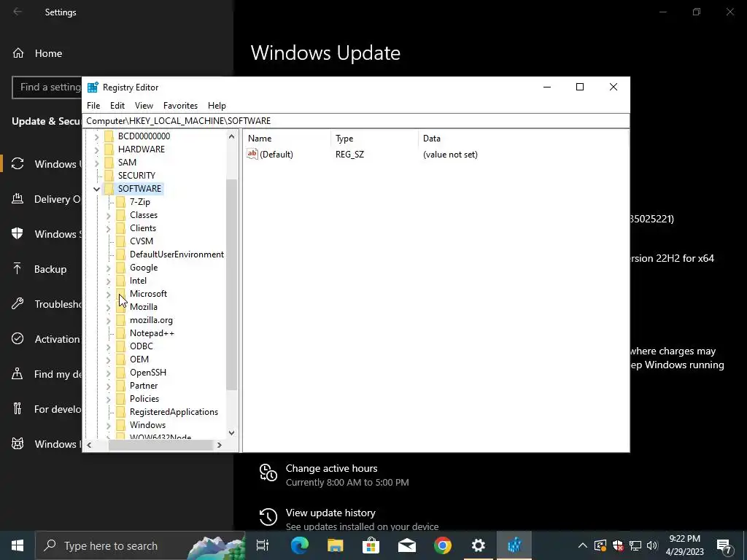The width and height of the screenshot is (747, 560).
Task: Click the Settings gear taskbar icon
Action: [479, 545]
